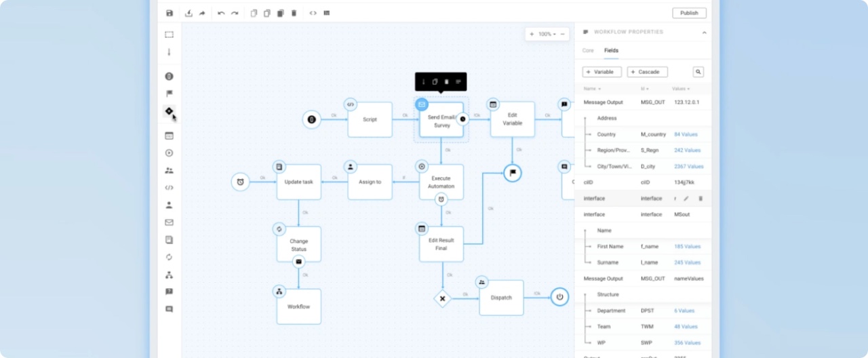Image resolution: width=868 pixels, height=358 pixels.
Task: Sort by the Name column header
Action: pos(591,89)
